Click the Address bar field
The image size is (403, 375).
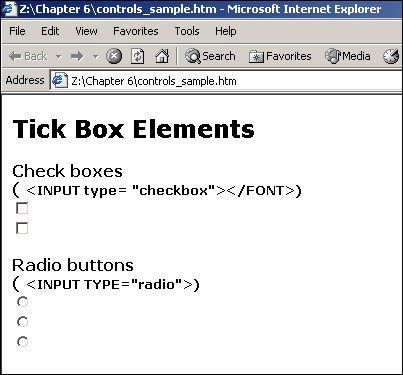pos(227,81)
